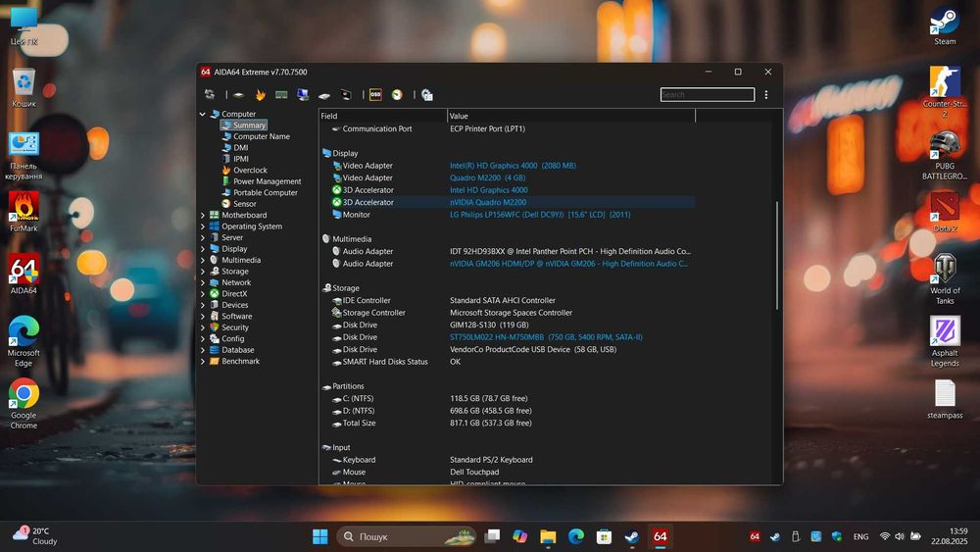Select the Recycle Bin desktop icon
Image resolution: width=980 pixels, height=552 pixels.
(24, 87)
